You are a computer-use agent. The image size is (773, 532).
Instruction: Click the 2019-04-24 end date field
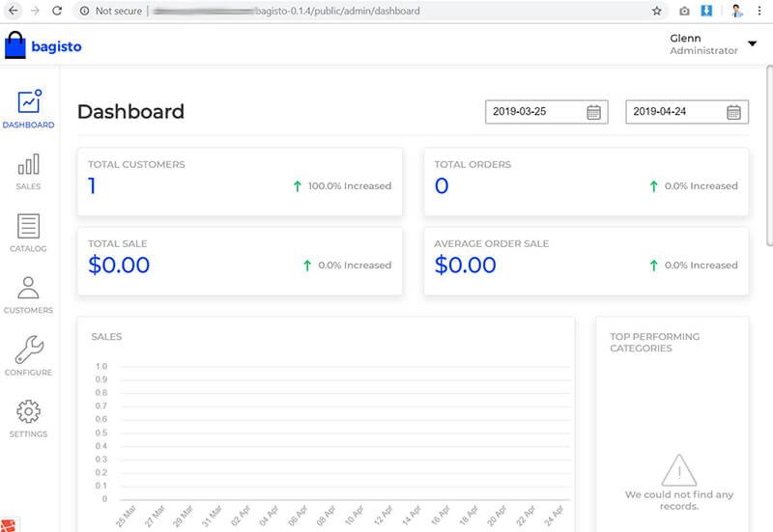coord(673,112)
